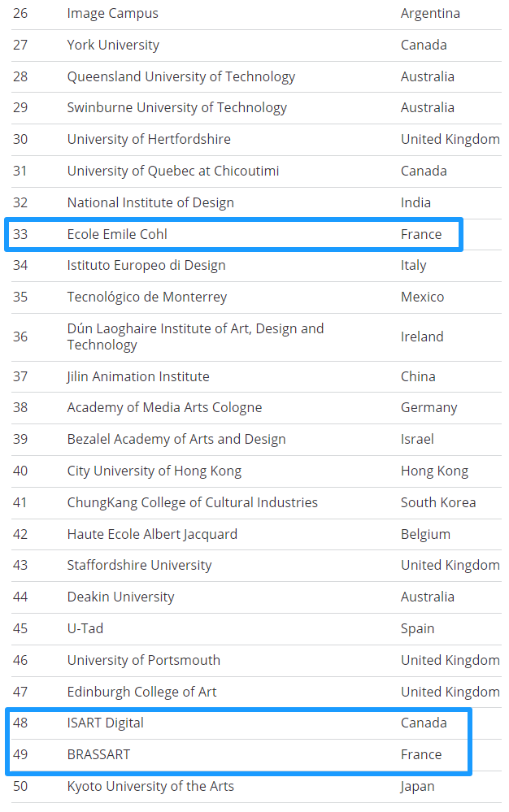This screenshot has width=509, height=812.
Task: Click United Kingdom beside Staffordshire University
Action: (x=450, y=565)
